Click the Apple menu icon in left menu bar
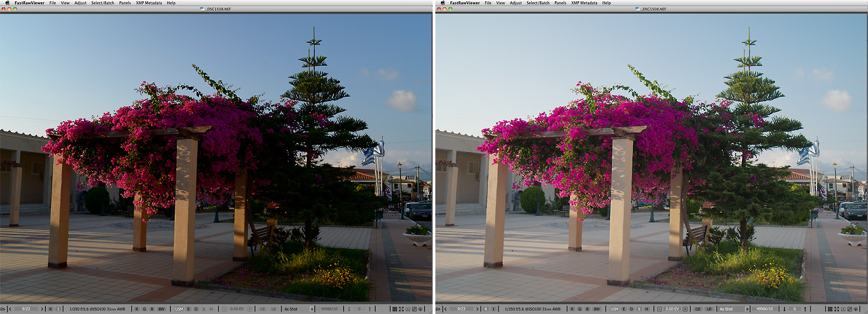868x314 pixels. point(6,3)
